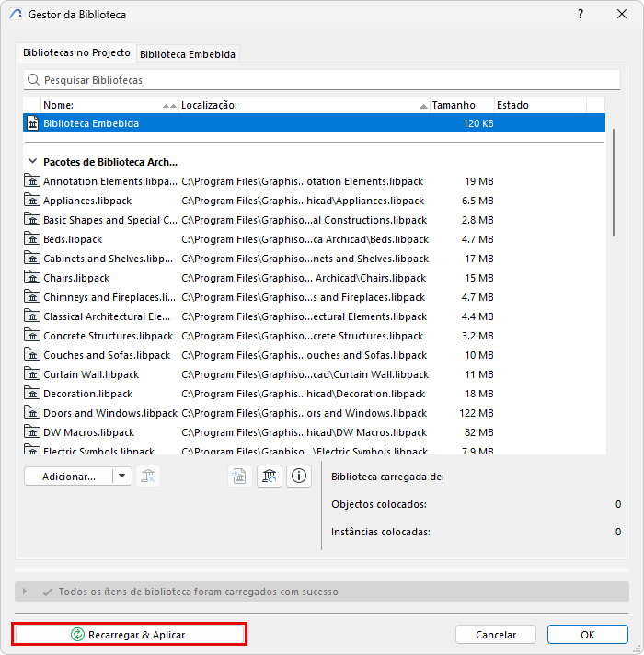Select the Bibliotecas no Projecto tab
This screenshot has height=655, width=644.
pyautogui.click(x=76, y=52)
